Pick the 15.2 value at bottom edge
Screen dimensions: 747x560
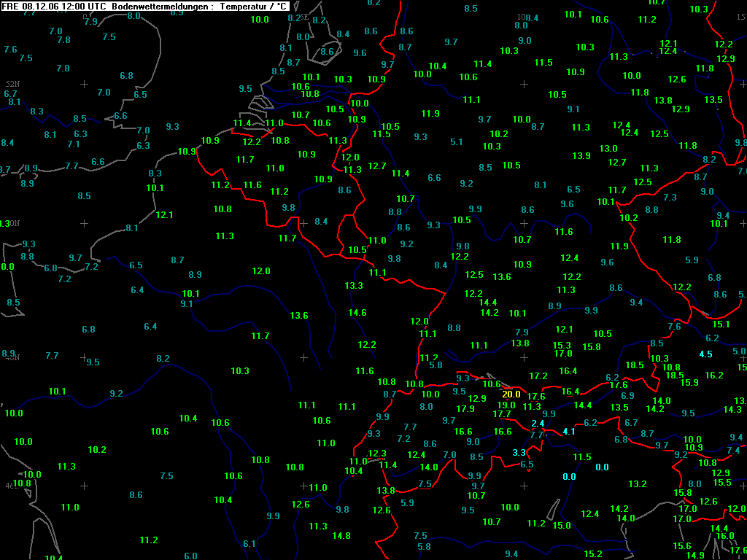593,554
